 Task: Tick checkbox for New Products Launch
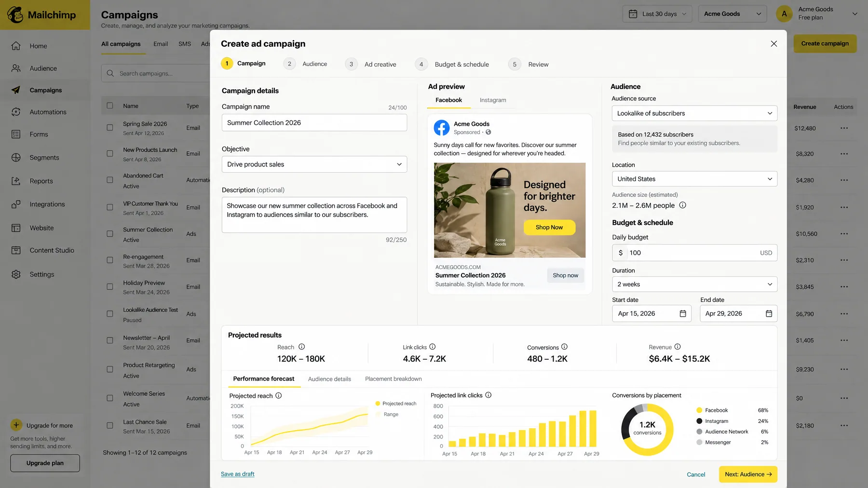point(110,154)
